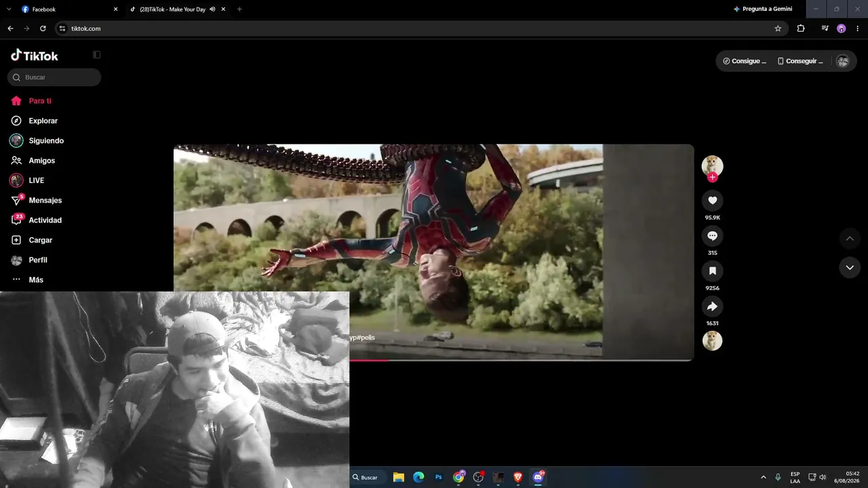Click the Conseguir app button
This screenshot has width=868, height=488.
(x=800, y=61)
